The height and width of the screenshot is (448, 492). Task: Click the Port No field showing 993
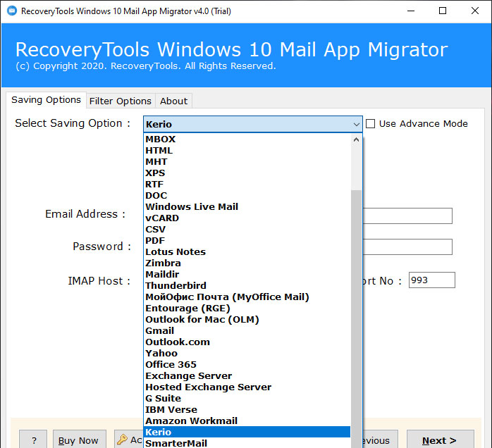click(432, 280)
